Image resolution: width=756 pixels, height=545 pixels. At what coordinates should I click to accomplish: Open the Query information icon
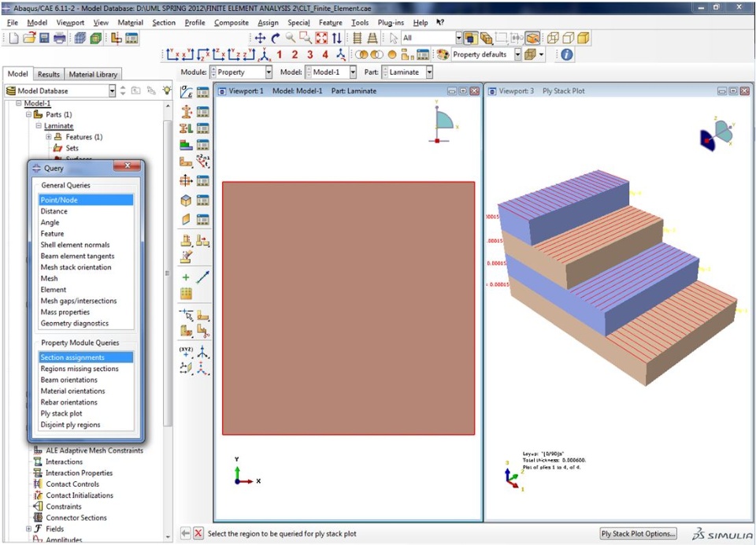tap(567, 54)
